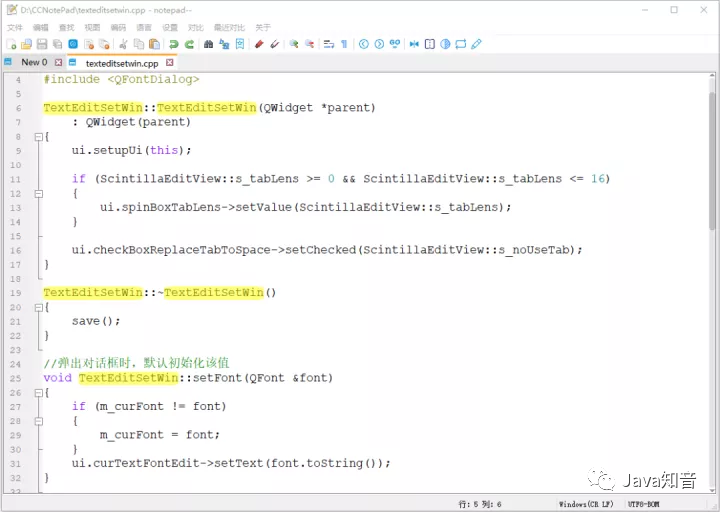The width and height of the screenshot is (720, 512).
Task: Click the green Chinese comment on line 24
Action: 136,363
